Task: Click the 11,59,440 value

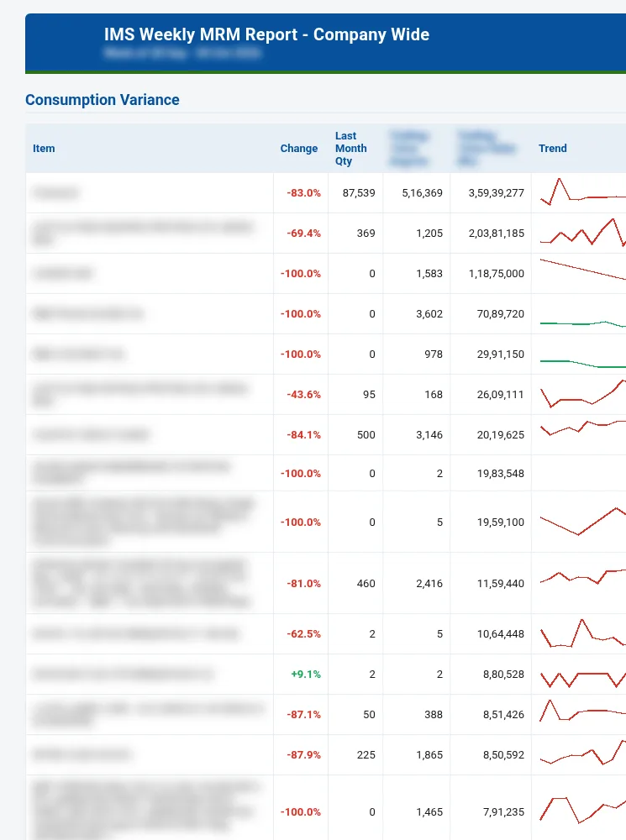Action: pyautogui.click(x=501, y=584)
